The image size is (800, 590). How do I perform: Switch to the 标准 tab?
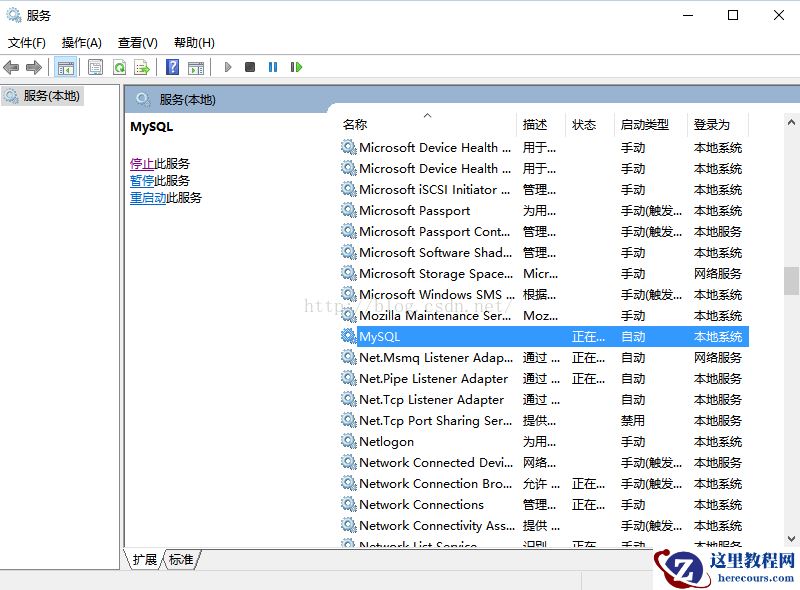(x=180, y=561)
